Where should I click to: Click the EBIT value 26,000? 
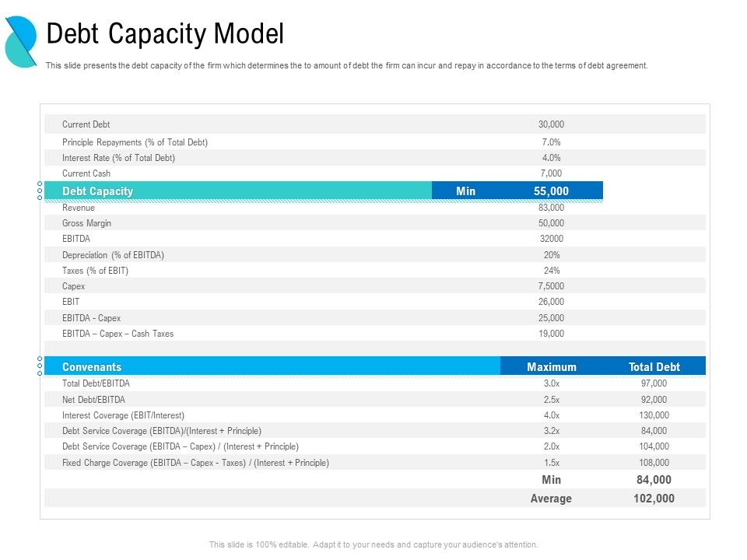coord(551,302)
